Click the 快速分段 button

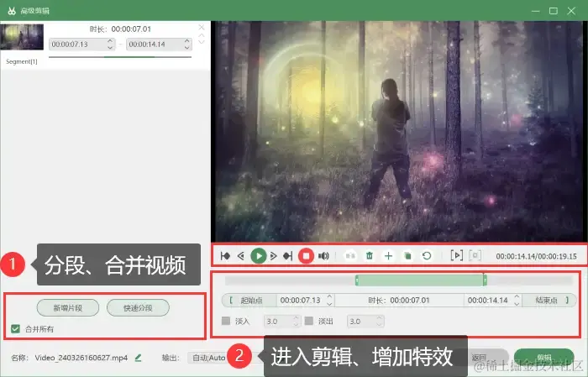[x=138, y=307]
